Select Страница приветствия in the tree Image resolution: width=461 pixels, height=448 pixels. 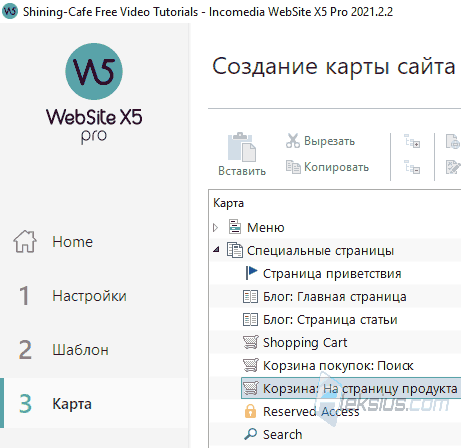pos(332,274)
